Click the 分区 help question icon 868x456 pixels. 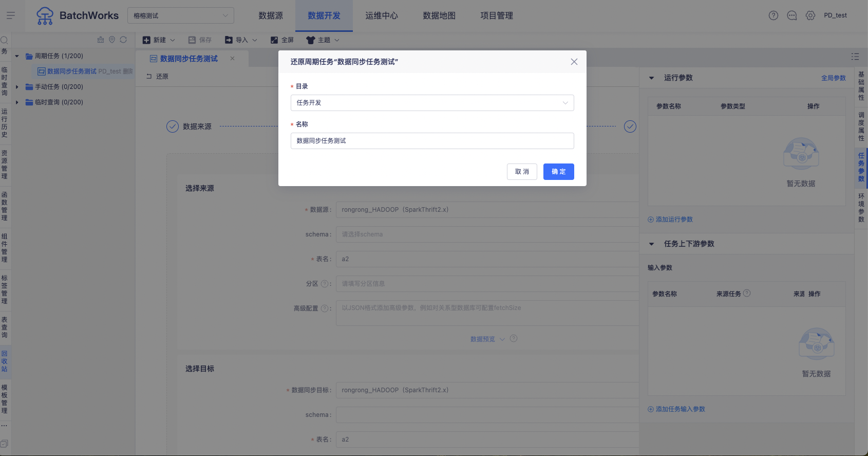click(x=324, y=284)
